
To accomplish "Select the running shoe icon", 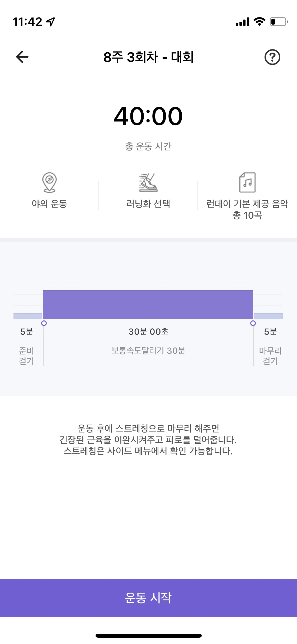I will click(x=148, y=182).
